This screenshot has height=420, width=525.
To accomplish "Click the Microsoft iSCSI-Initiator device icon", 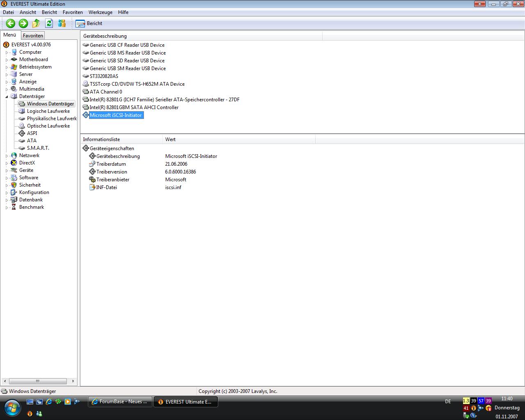I will point(86,115).
